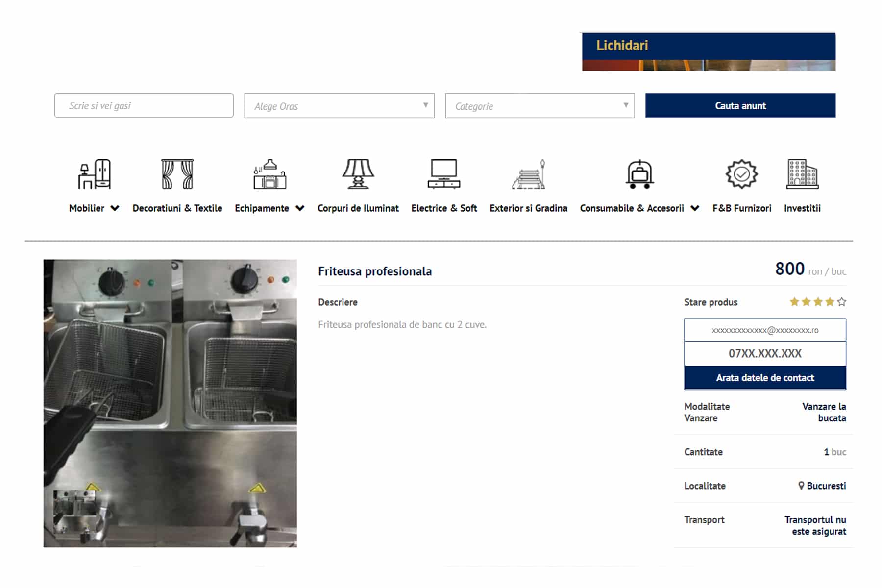The width and height of the screenshot is (882, 588).
Task: Click the Decoratiuni & Textile curtains icon
Action: 177,174
